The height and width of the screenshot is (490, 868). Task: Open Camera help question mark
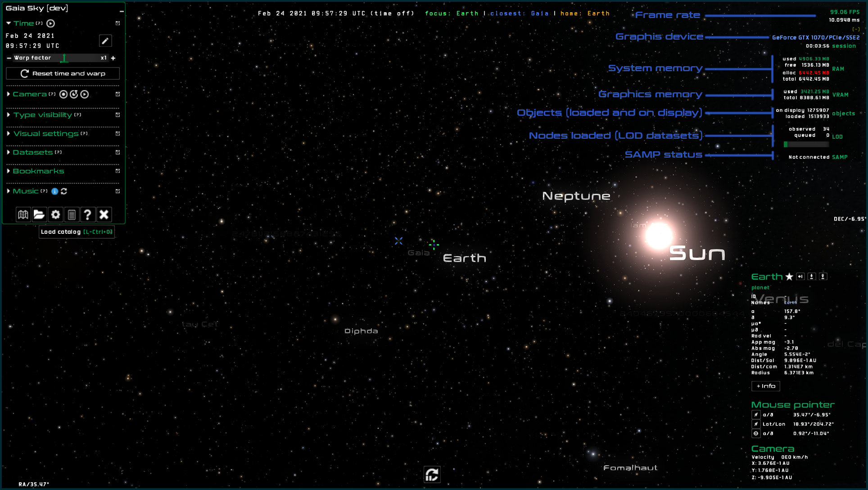(52, 94)
